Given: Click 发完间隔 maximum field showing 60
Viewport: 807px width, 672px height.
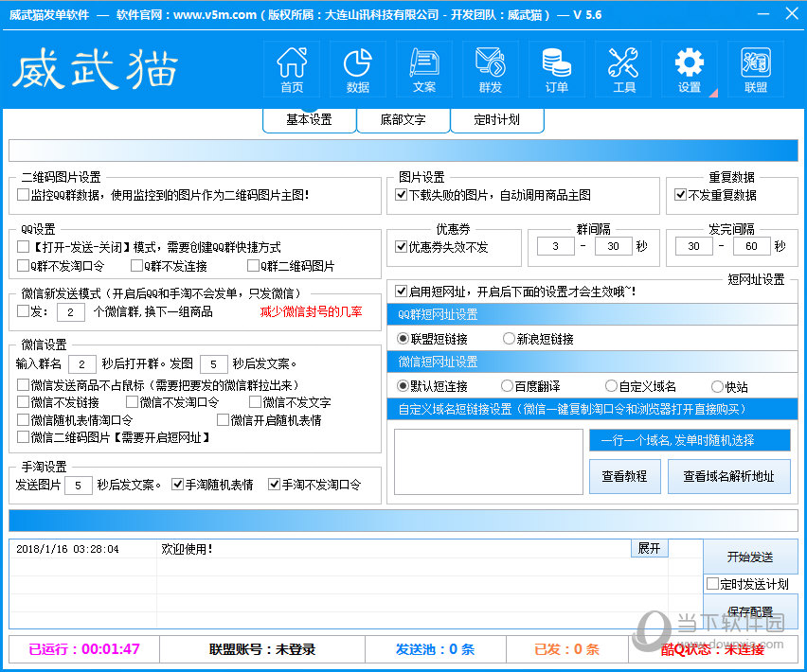Looking at the screenshot, I should [751, 246].
